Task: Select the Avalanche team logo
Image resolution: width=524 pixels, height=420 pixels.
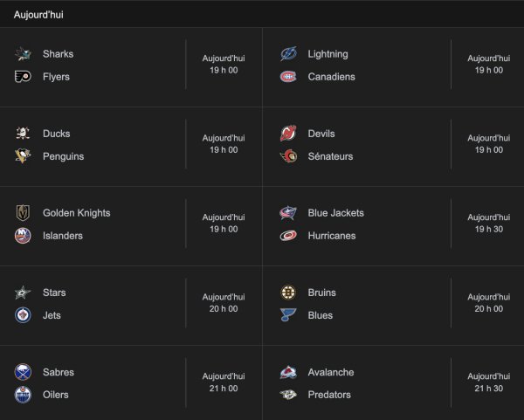Action: point(288,372)
